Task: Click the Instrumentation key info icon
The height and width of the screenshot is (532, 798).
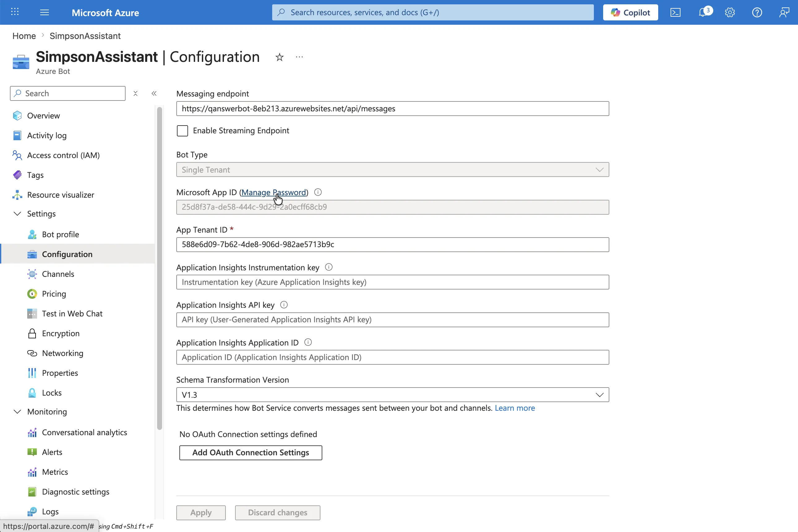Action: coord(328,267)
